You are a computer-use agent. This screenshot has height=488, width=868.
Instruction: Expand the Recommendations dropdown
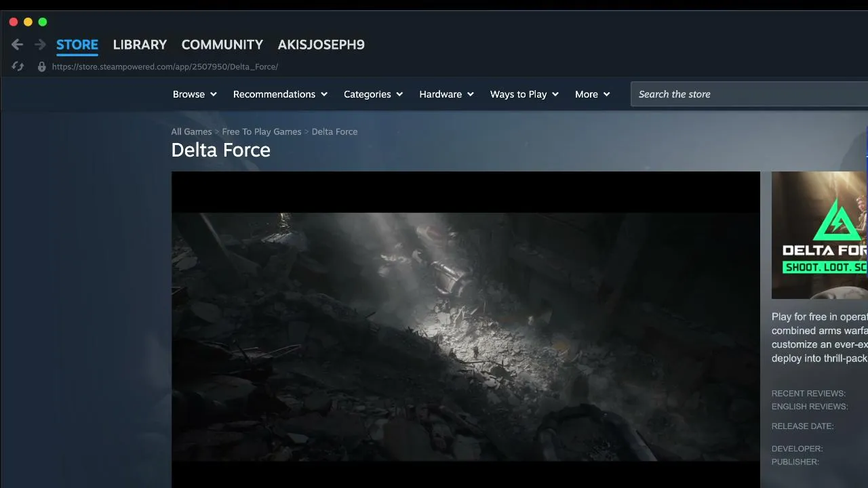click(280, 94)
